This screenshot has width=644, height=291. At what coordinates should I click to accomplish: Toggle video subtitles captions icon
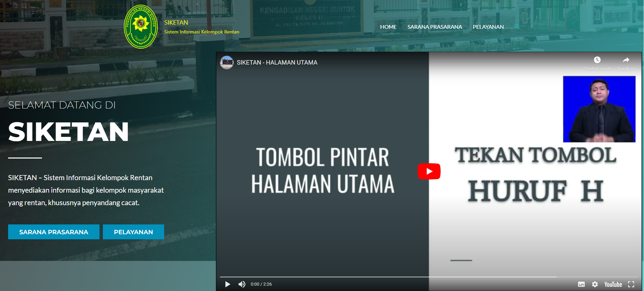pos(581,284)
